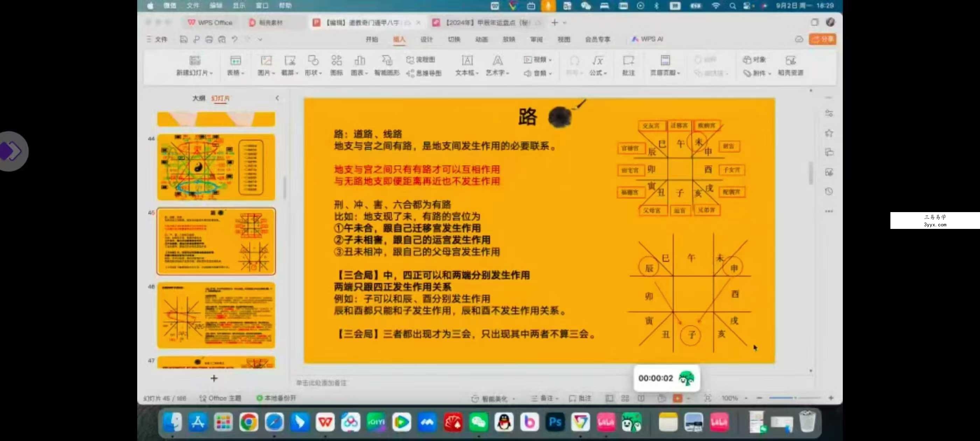Click the Picture (图片) insert icon
The height and width of the screenshot is (441, 980).
[266, 61]
